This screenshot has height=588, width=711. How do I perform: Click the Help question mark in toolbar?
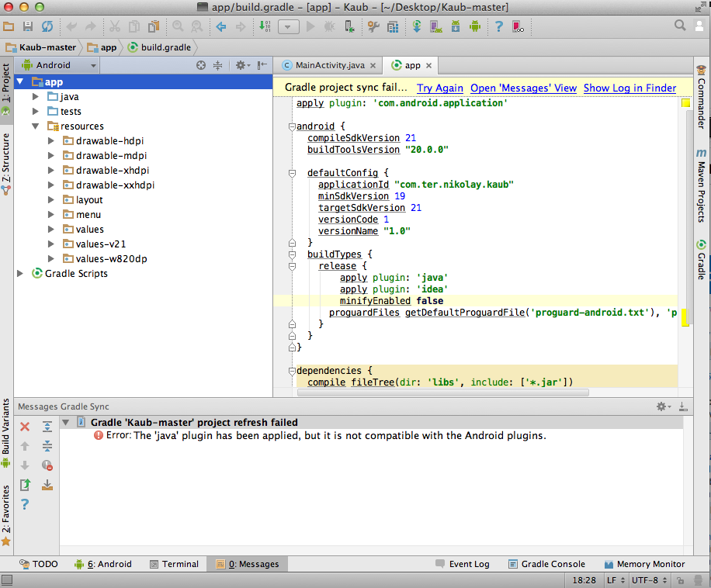pyautogui.click(x=499, y=26)
